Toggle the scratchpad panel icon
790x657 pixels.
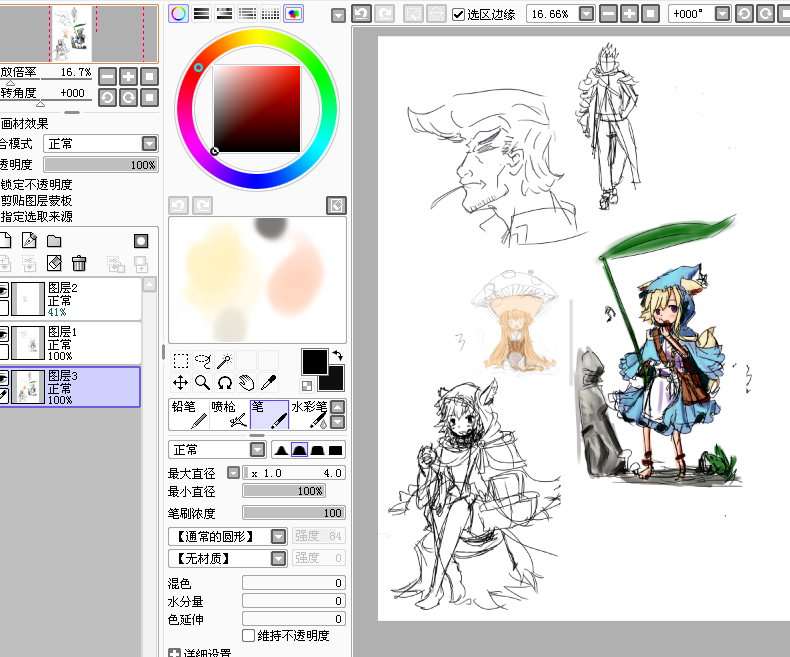click(294, 14)
